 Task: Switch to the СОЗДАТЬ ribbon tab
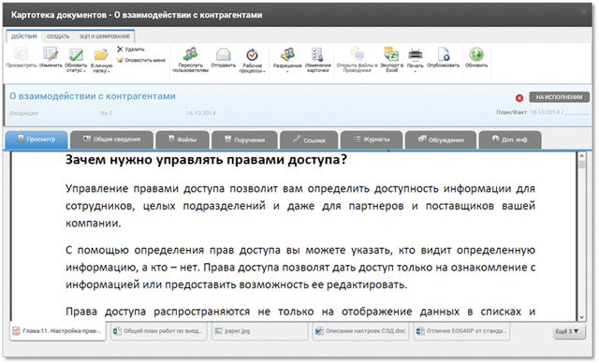pyautogui.click(x=58, y=36)
